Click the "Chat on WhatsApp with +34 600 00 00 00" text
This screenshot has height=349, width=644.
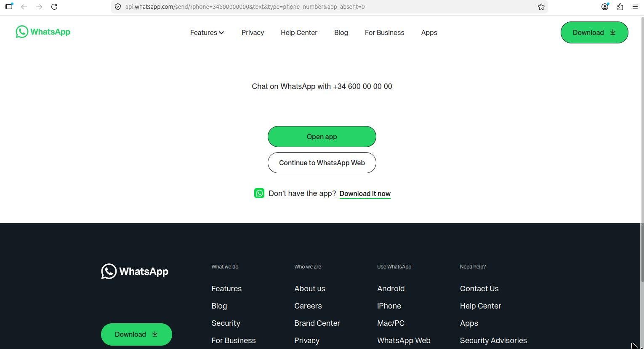pyautogui.click(x=322, y=86)
